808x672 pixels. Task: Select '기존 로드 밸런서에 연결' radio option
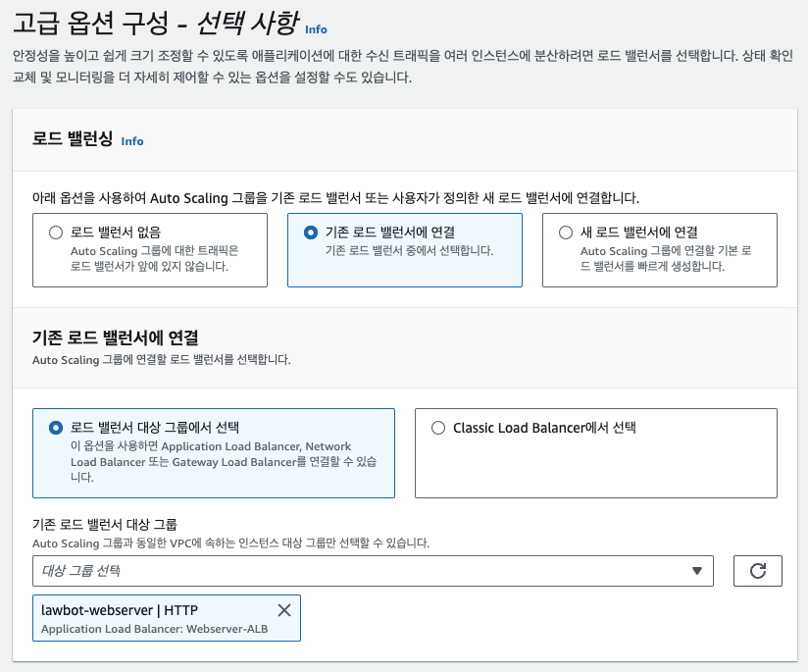pyautogui.click(x=311, y=233)
